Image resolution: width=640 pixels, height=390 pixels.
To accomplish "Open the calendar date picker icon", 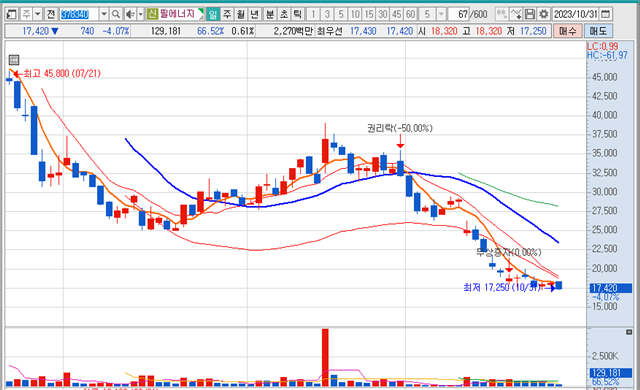I will pos(606,15).
